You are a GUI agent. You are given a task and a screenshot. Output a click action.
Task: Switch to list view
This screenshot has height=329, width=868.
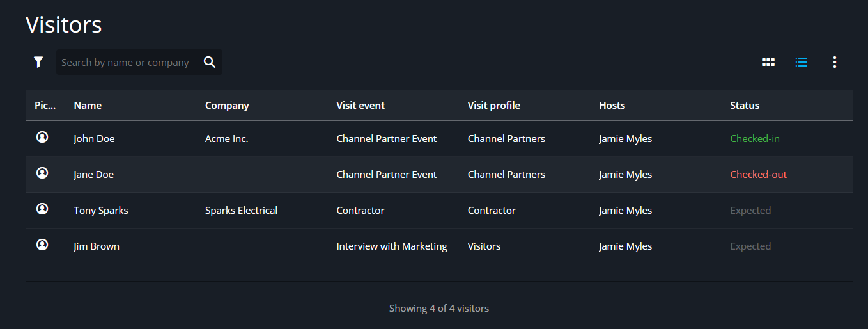802,62
